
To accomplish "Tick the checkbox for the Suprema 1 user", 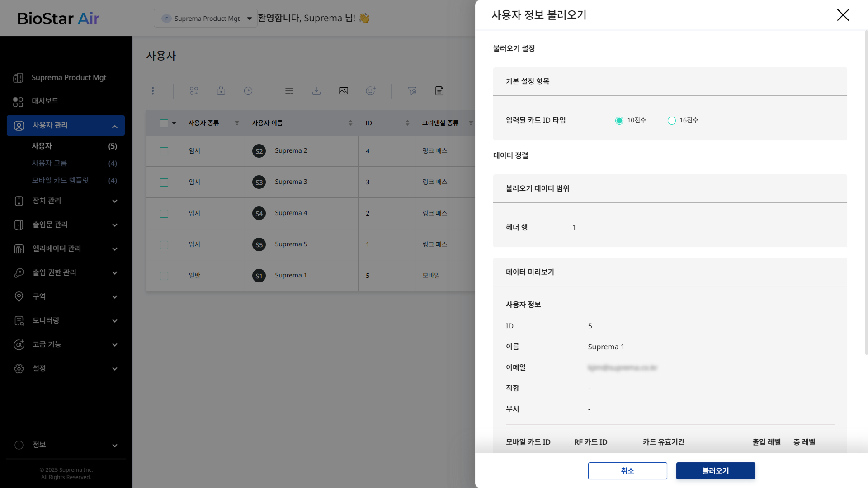I will (164, 276).
